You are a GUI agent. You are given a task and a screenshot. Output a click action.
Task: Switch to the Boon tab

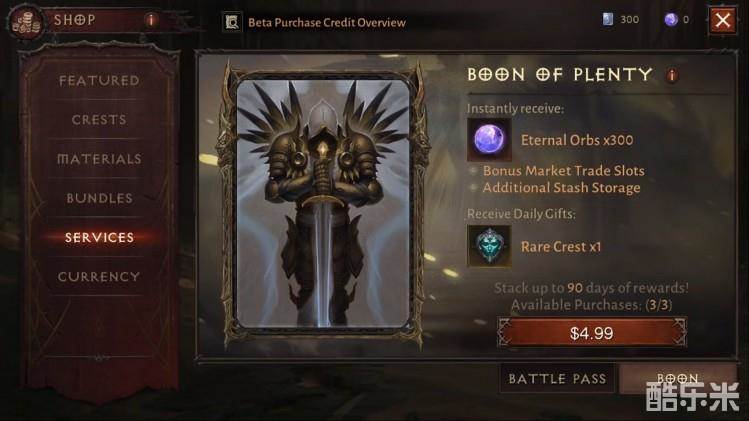[x=677, y=378]
